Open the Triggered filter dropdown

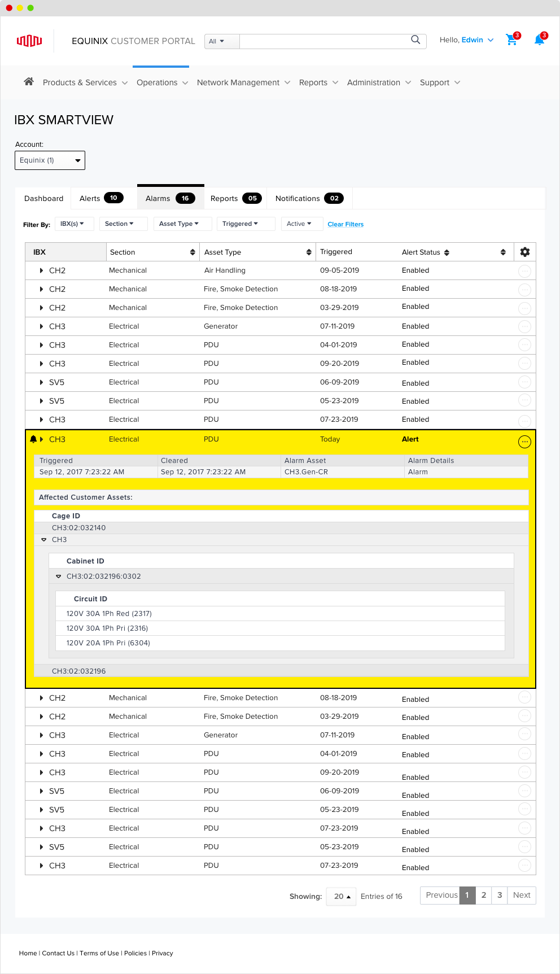click(246, 224)
